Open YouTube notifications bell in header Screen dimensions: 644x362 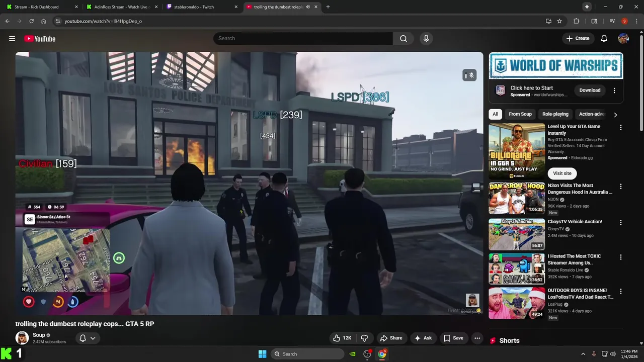pyautogui.click(x=604, y=39)
